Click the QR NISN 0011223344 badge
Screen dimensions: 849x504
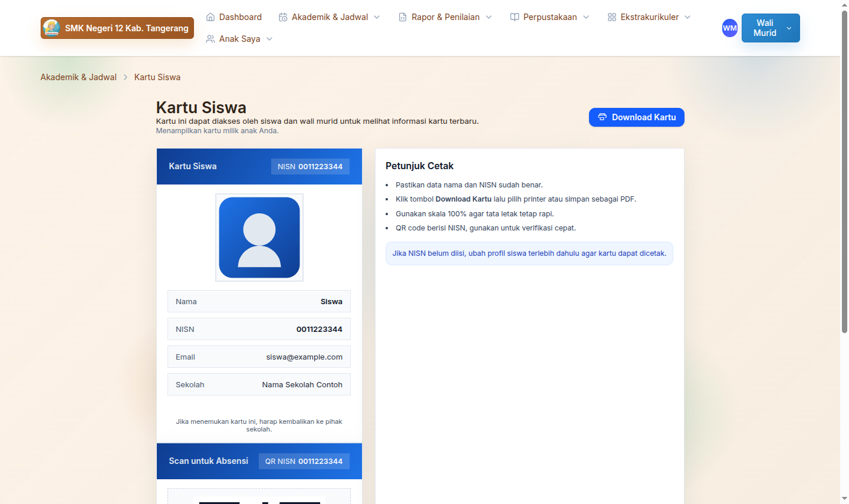[304, 461]
